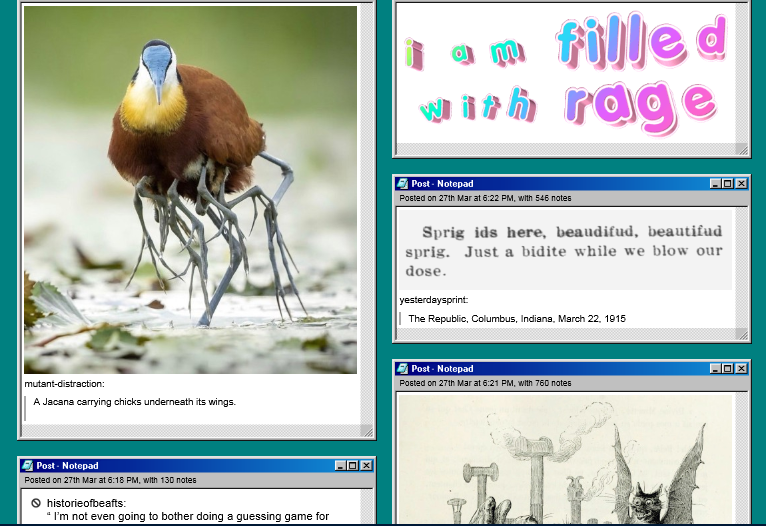Click the yesterdaysprint username link
The height and width of the screenshot is (526, 766).
pyautogui.click(x=434, y=300)
